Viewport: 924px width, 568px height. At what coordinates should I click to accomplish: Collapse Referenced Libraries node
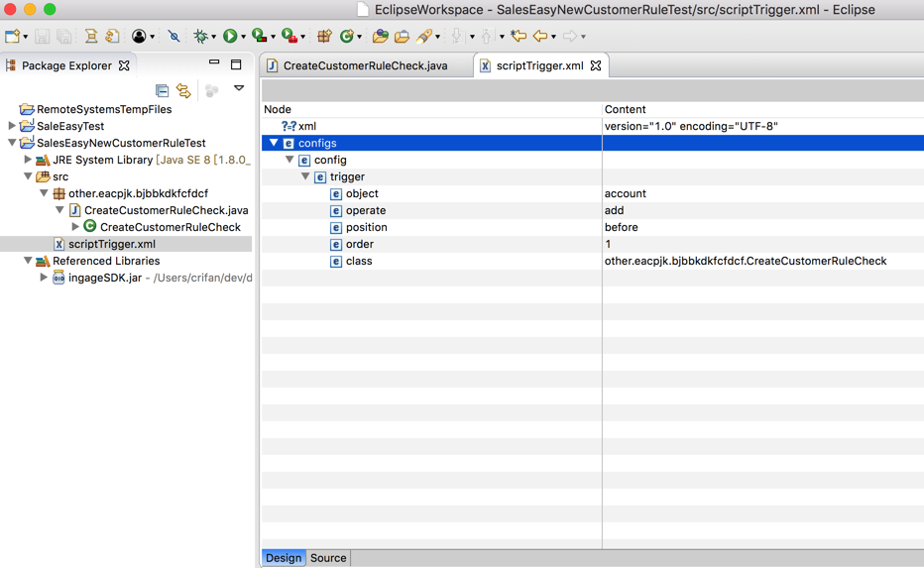click(27, 261)
